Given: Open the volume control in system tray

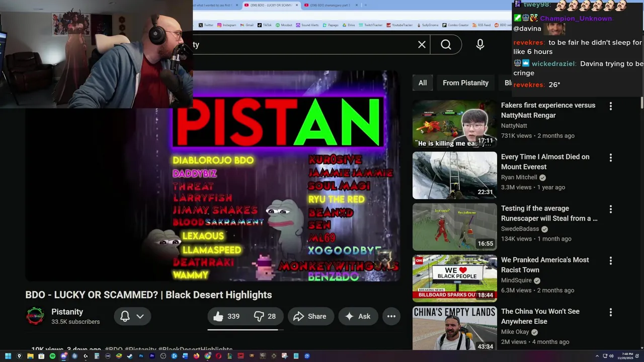Looking at the screenshot, I should click(x=611, y=356).
